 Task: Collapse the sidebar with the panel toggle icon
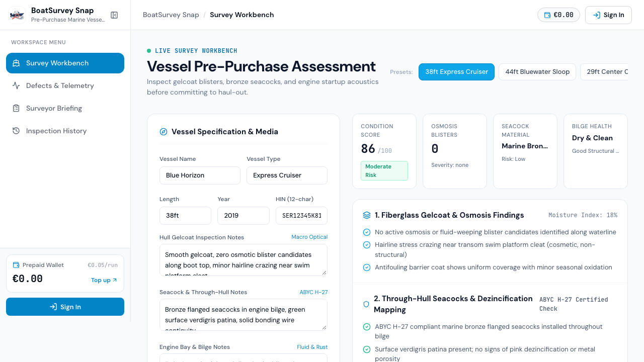click(x=114, y=15)
